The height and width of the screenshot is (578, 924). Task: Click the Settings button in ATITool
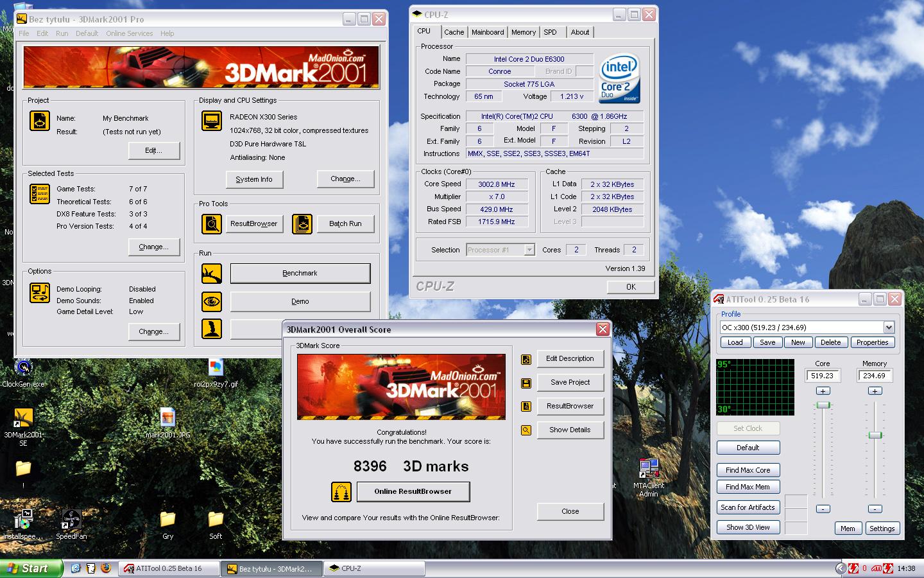[882, 529]
